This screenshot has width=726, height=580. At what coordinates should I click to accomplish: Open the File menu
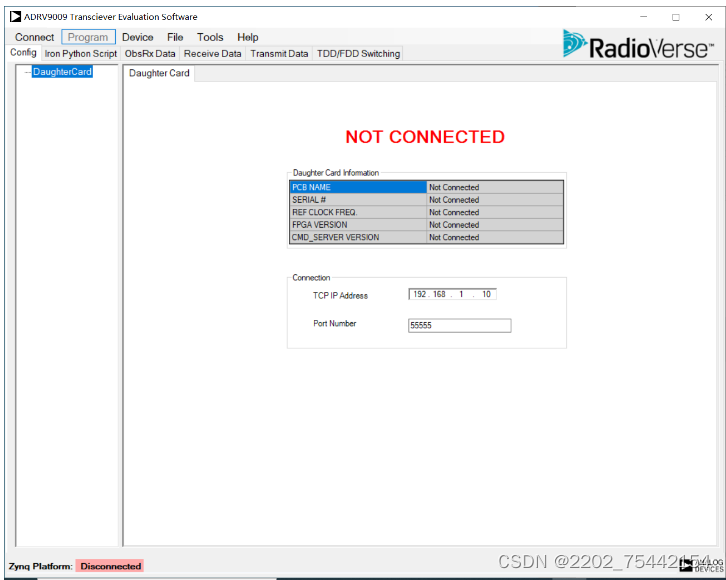pyautogui.click(x=175, y=37)
